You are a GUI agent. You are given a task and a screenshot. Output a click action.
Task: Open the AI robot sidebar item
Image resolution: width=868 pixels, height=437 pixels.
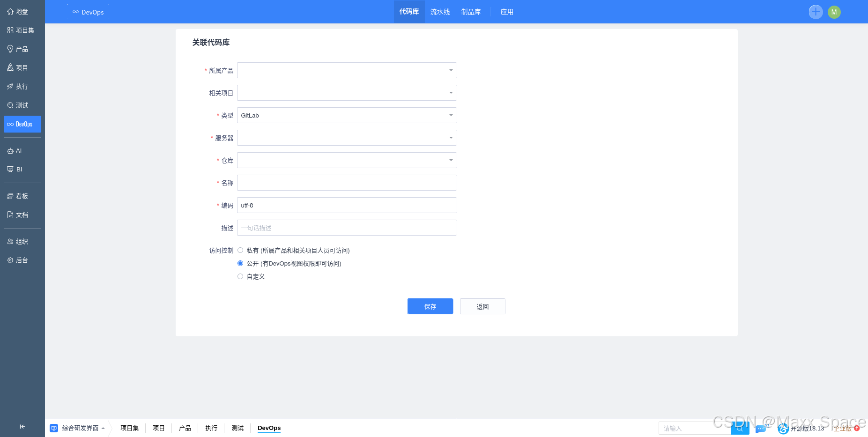[x=22, y=150]
